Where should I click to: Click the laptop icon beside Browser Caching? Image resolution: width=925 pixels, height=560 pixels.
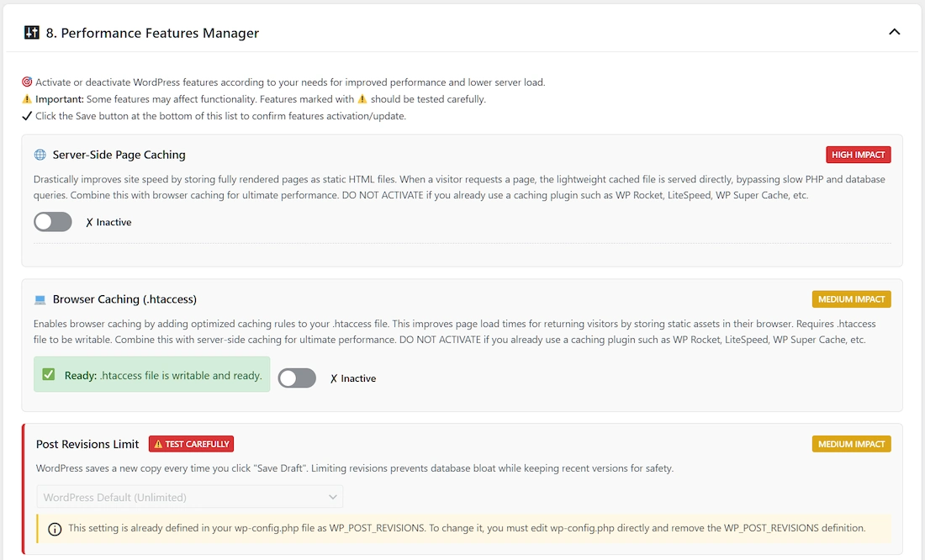(40, 299)
